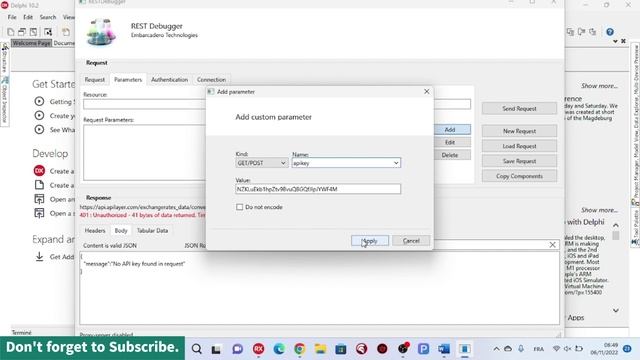Click the Add parameter button
This screenshot has width=640, height=360.
coord(450,129)
